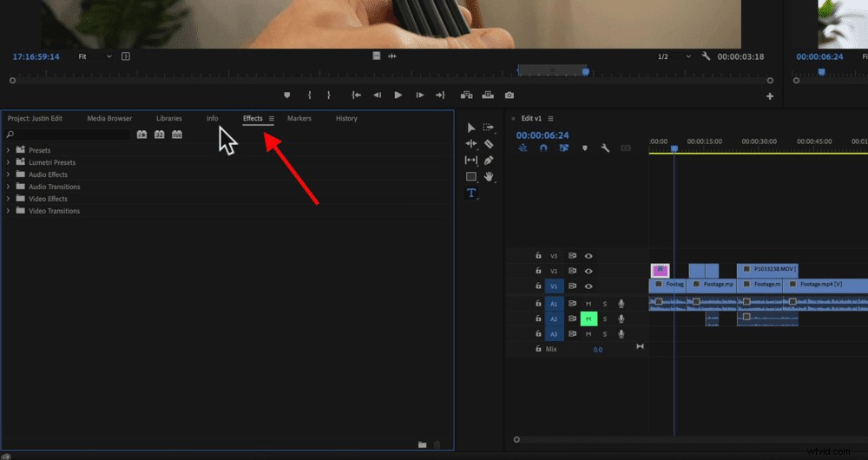Open Program monitor settings wrench
868x460 pixels.
tap(706, 56)
